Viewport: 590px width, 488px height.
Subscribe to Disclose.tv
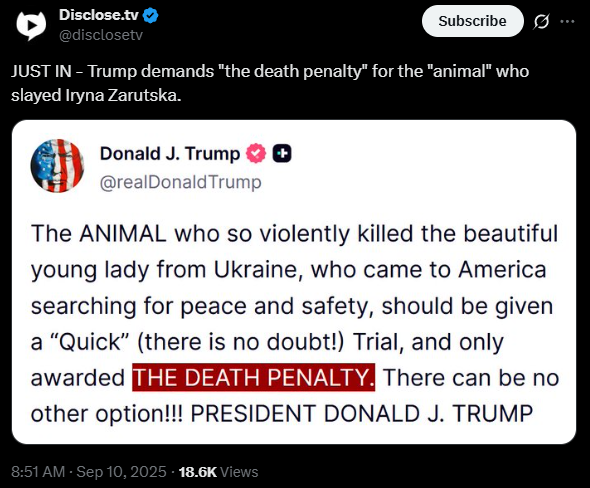point(473,21)
